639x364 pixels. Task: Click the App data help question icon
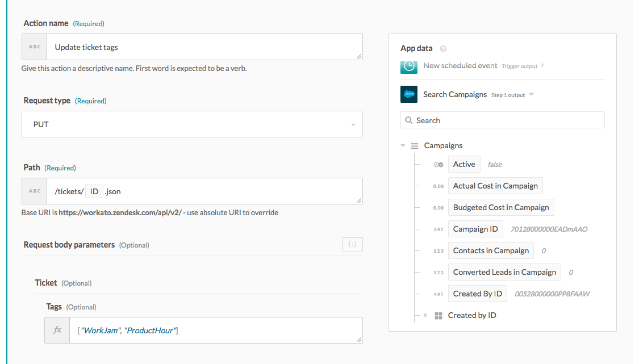coord(443,49)
